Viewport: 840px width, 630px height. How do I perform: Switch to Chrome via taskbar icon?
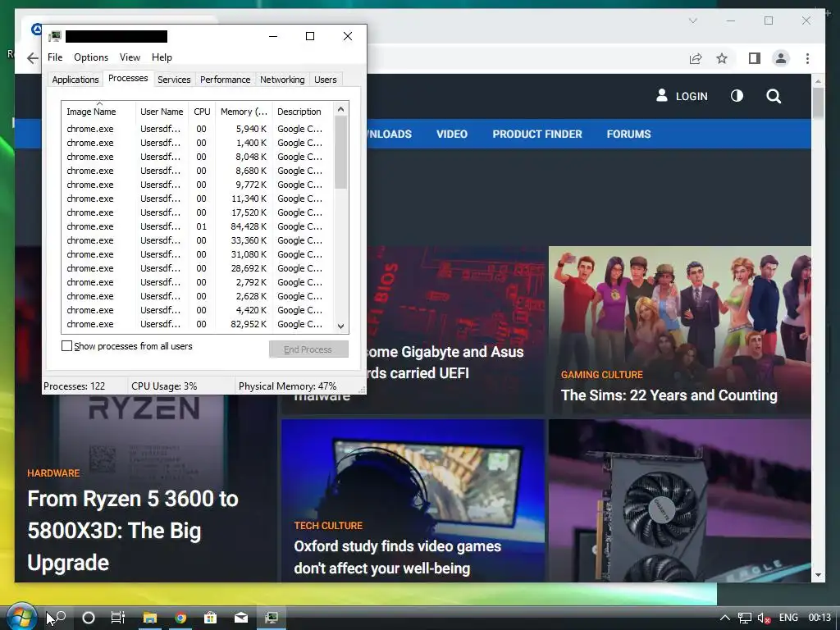(180, 618)
